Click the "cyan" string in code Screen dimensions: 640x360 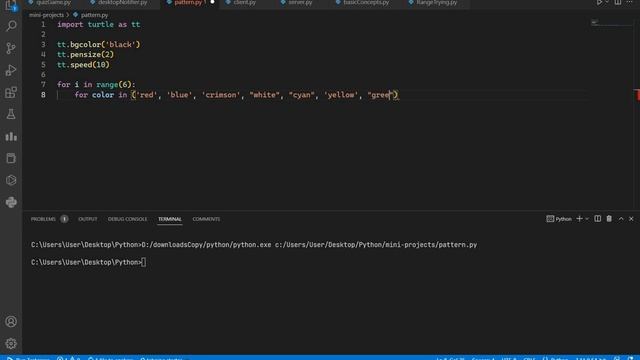coord(302,95)
